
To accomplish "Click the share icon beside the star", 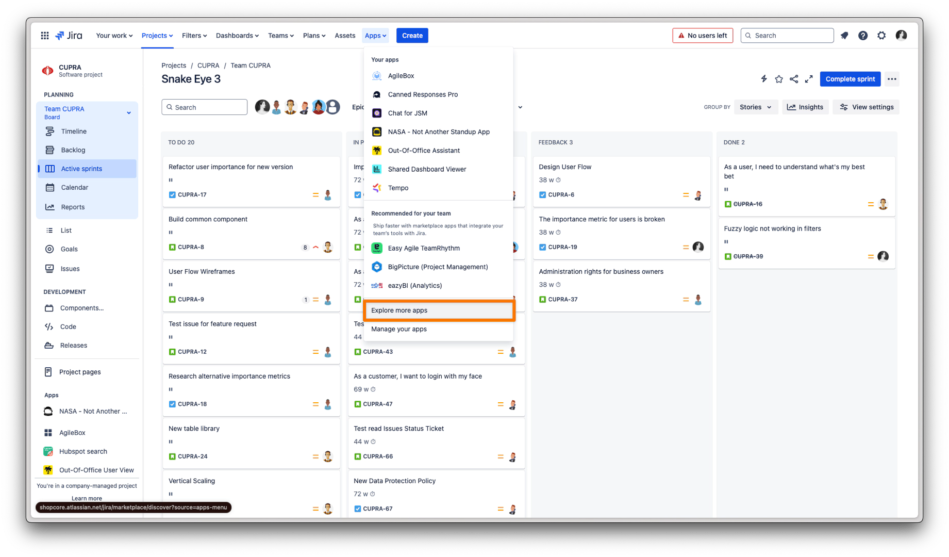I will pyautogui.click(x=794, y=79).
